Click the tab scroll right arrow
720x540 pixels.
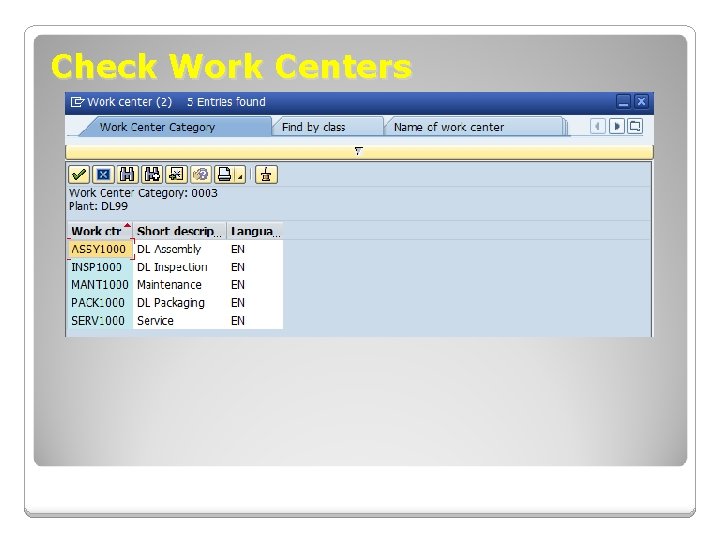pos(617,126)
